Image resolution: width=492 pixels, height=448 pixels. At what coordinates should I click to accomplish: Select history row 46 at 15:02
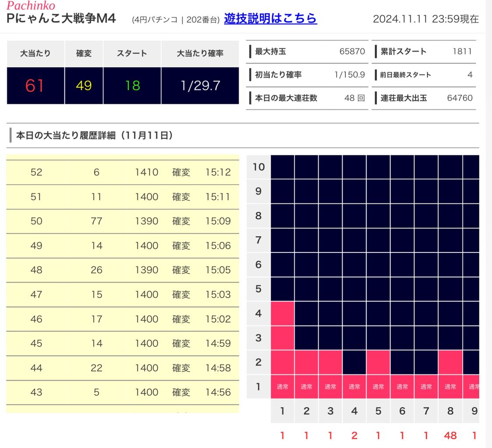pos(123,319)
